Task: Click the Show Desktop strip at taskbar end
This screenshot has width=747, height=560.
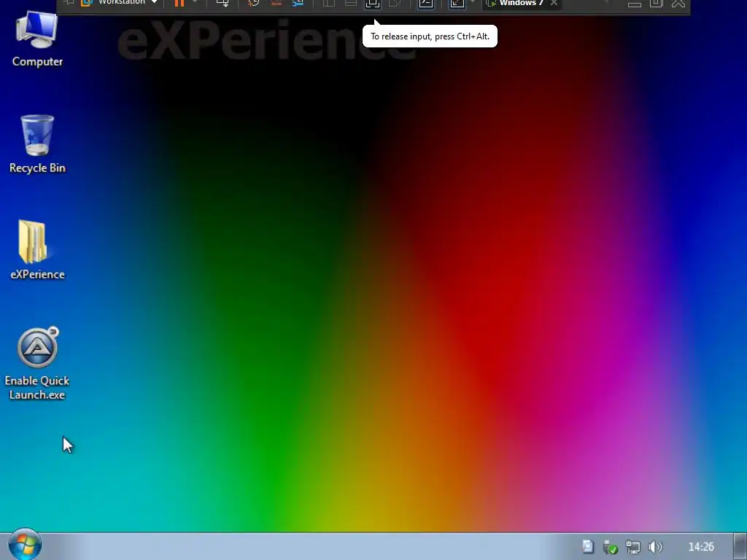Action: click(740, 546)
